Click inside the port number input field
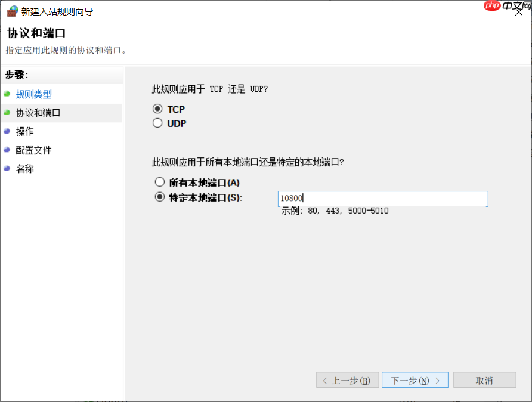This screenshot has width=532, height=402. pos(382,199)
